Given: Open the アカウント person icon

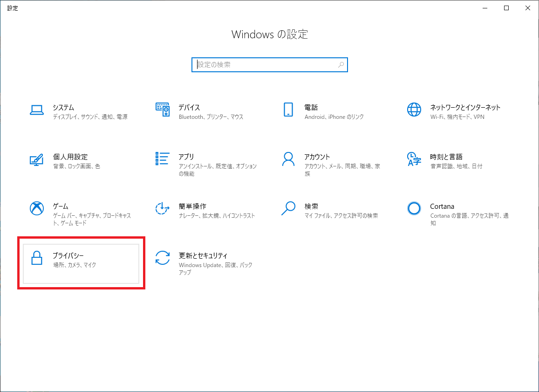Looking at the screenshot, I should click(288, 159).
